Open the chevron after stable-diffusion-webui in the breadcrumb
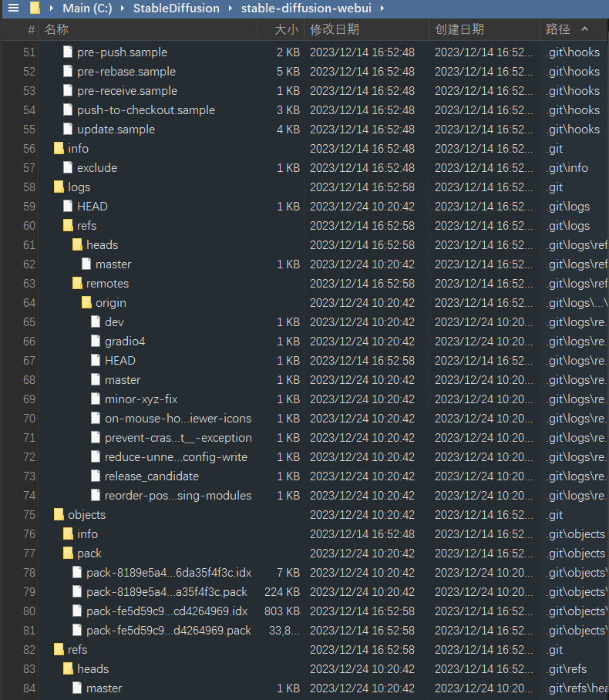 (x=382, y=8)
